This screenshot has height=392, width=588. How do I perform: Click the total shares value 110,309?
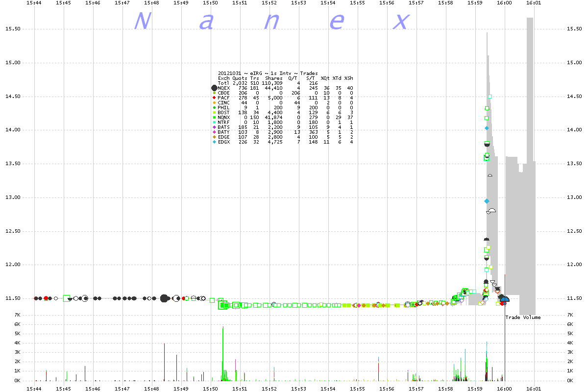[x=273, y=83]
